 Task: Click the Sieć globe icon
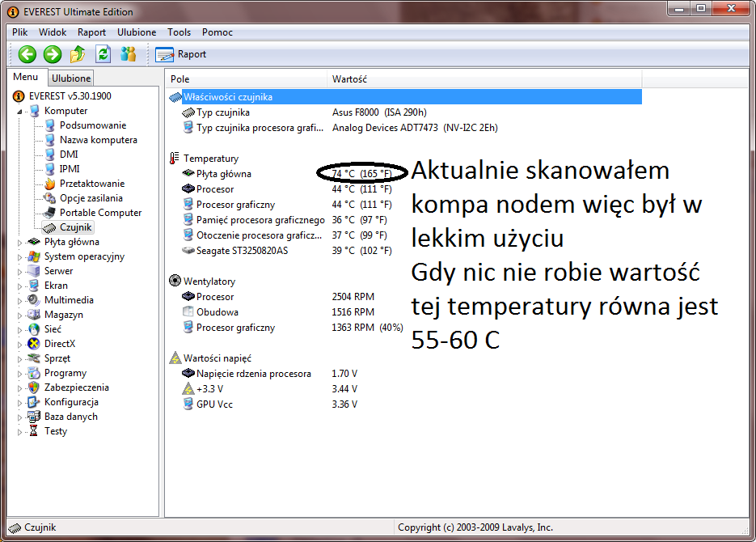[34, 329]
